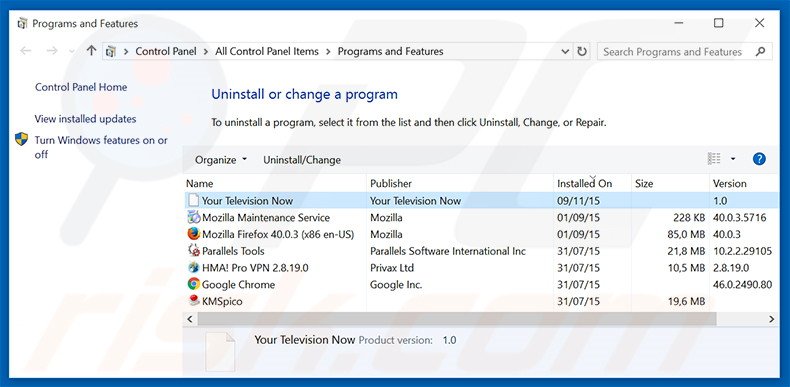Expand the chevron after All Control Panel Items
This screenshot has height=387, width=790.
pos(328,51)
